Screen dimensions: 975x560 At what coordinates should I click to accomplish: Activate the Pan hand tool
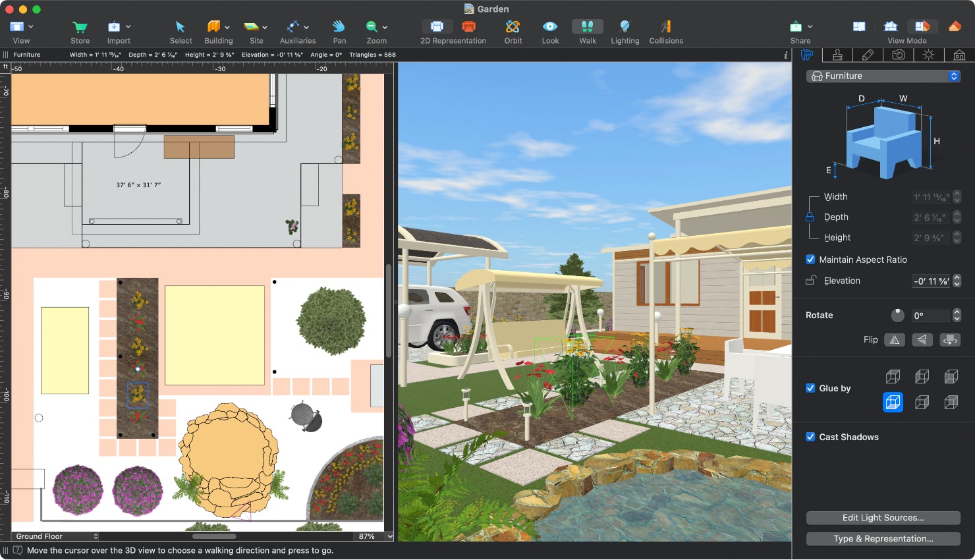click(339, 26)
